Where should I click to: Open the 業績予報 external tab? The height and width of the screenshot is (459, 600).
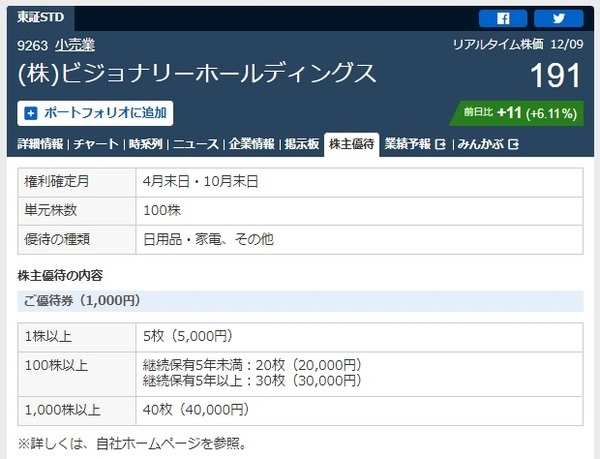[415, 144]
